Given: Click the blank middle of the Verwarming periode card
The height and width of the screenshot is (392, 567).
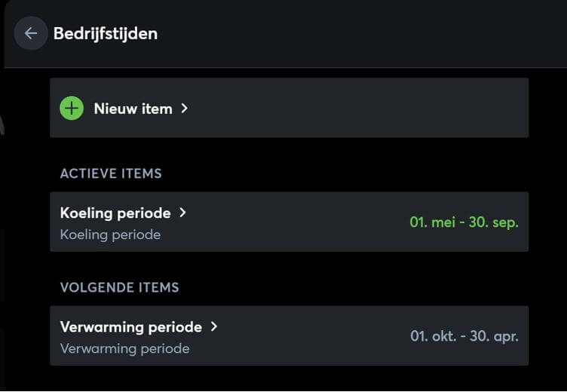Looking at the screenshot, I should 309,336.
